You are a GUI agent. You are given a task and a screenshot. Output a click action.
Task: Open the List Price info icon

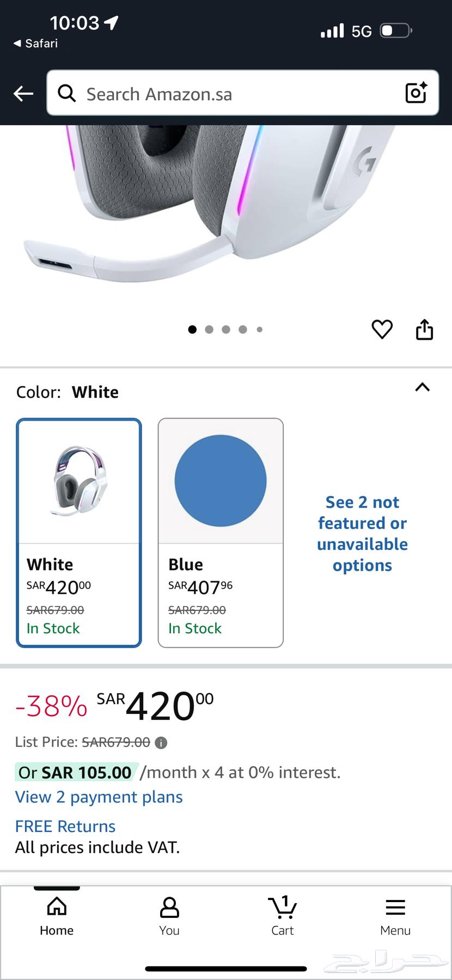[161, 743]
